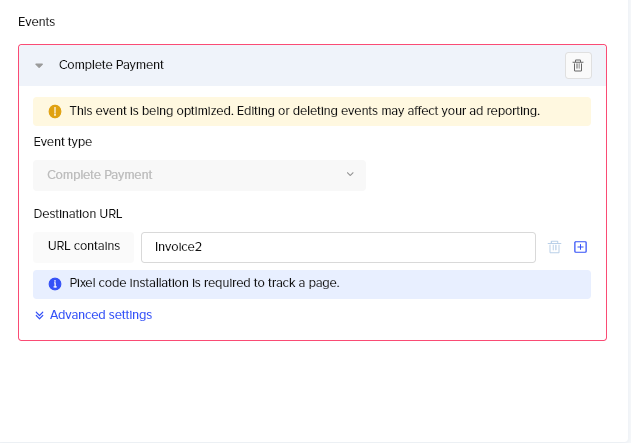
Task: Collapse the Complete Payment event with the triangle
Action: coord(39,65)
